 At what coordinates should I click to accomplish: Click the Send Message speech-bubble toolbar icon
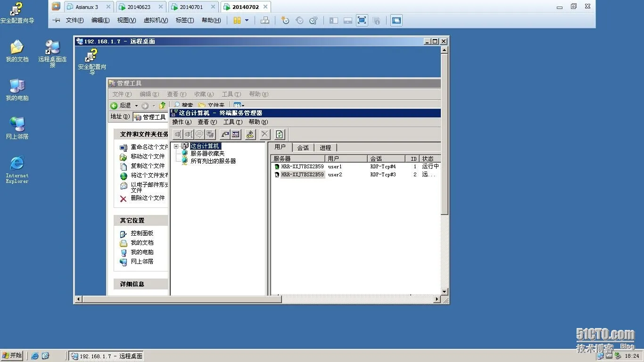199,134
